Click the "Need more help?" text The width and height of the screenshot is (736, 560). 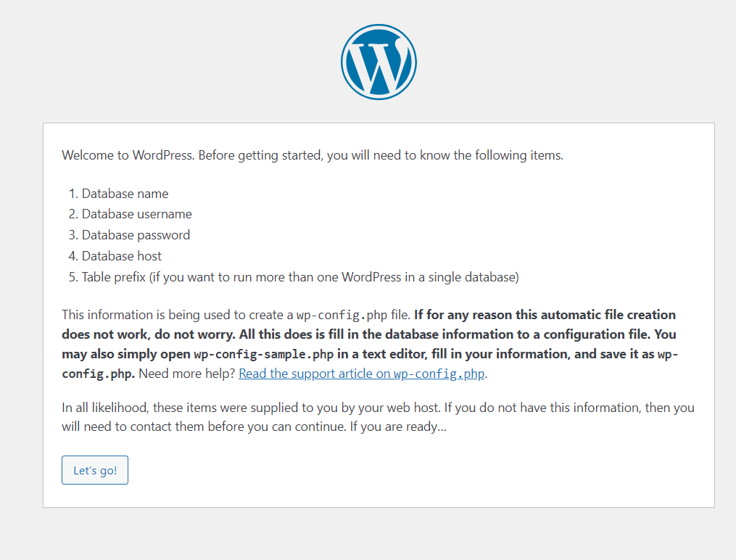[187, 374]
